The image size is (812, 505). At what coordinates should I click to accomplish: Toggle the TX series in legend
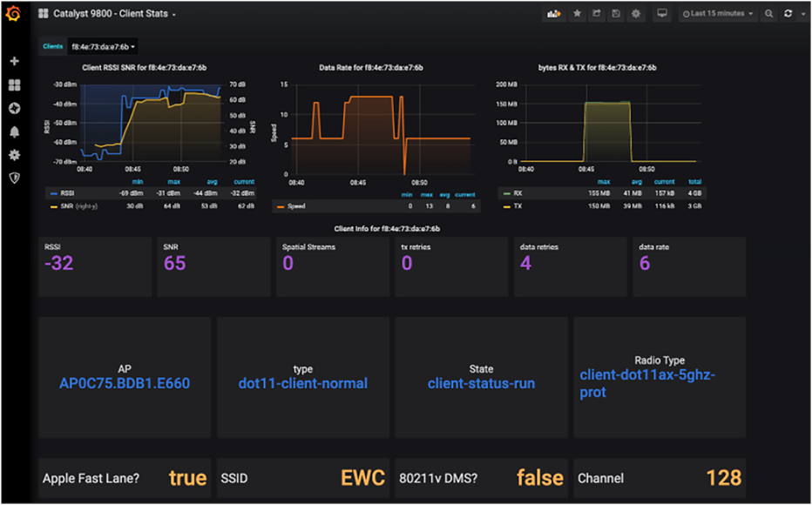tap(518, 206)
